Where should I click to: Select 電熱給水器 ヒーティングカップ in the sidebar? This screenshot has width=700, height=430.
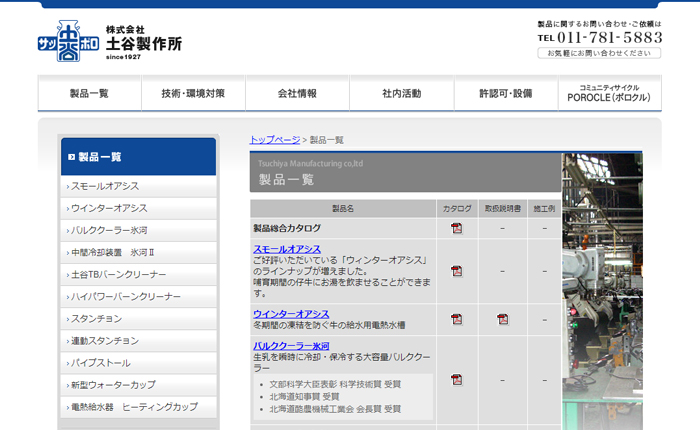[138, 407]
